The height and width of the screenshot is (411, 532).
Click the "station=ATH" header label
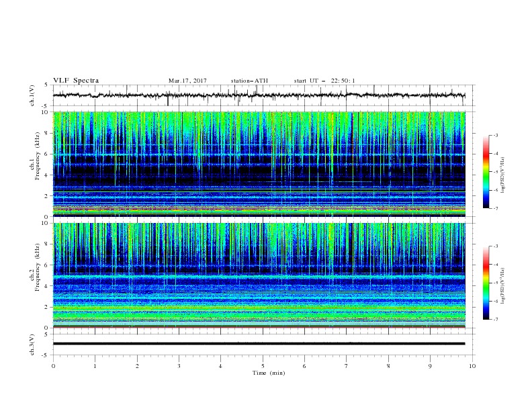click(249, 81)
